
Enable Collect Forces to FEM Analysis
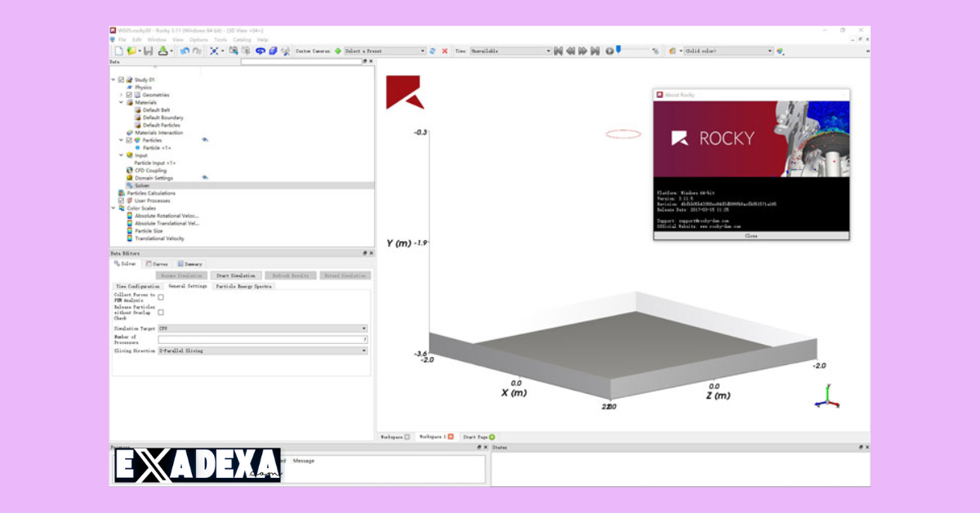(161, 297)
